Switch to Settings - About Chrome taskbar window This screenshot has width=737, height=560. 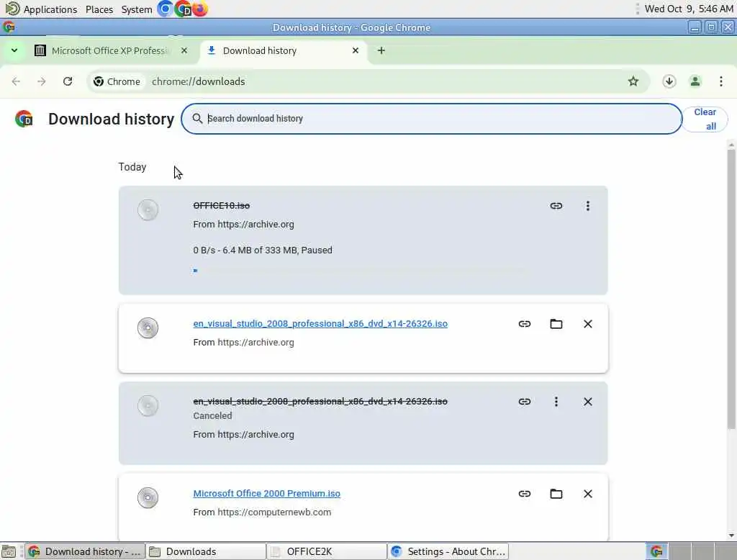448,551
